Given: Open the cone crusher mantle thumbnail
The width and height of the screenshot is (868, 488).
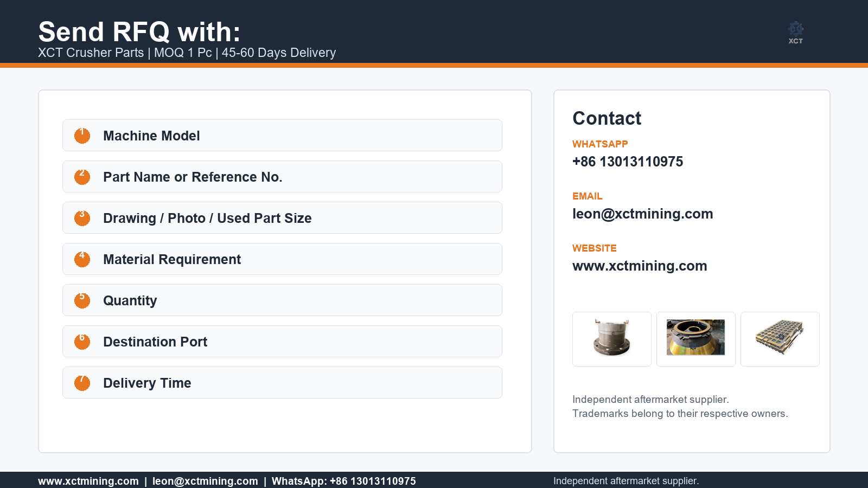Looking at the screenshot, I should [696, 339].
